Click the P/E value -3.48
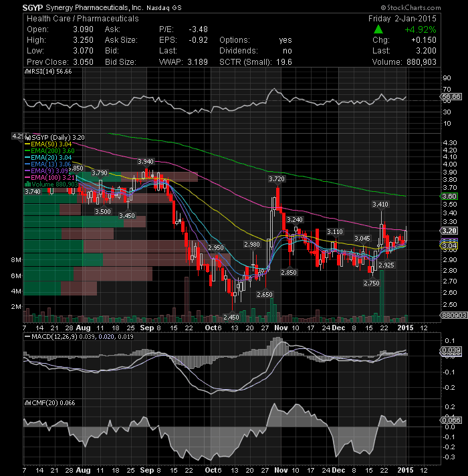The width and height of the screenshot is (468, 476). [198, 29]
